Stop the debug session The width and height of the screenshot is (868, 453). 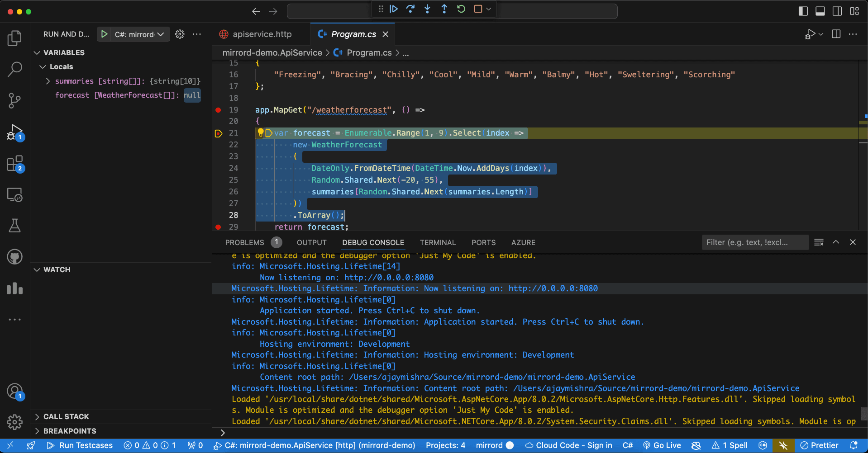pos(478,9)
